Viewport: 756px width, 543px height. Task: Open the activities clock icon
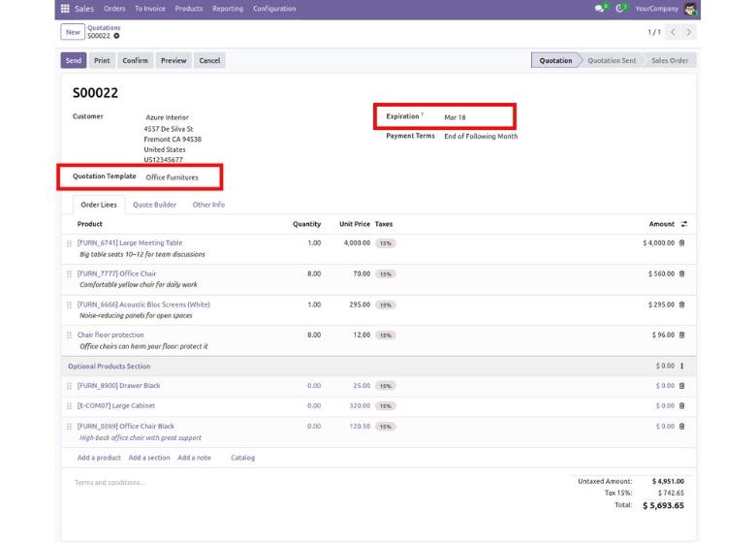tap(620, 9)
